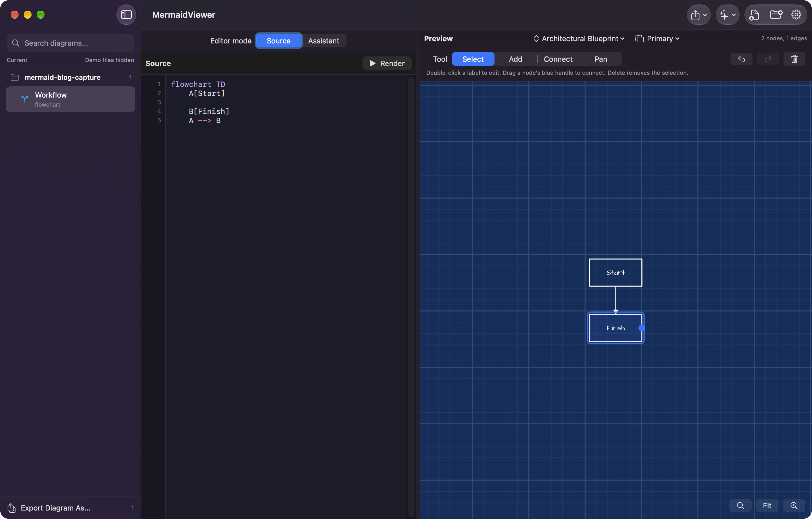This screenshot has width=812, height=519.
Task: Render the diagram source
Action: tap(387, 63)
